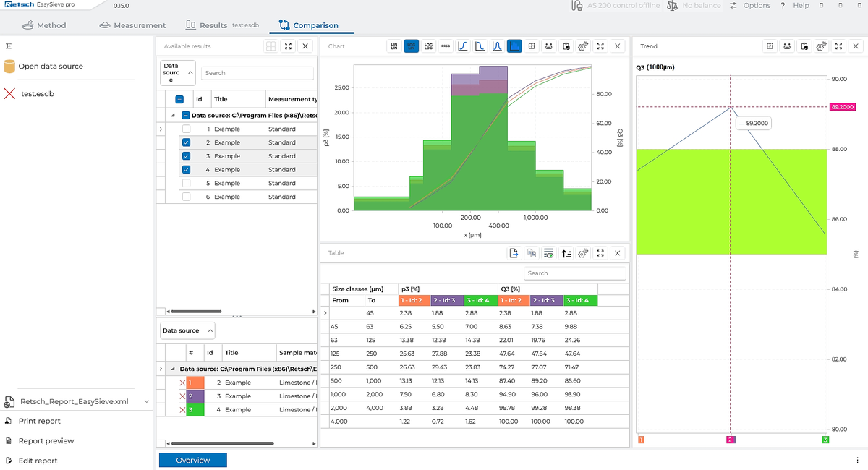The height and width of the screenshot is (470, 868).
Task: Click Open data source
Action: pos(50,67)
